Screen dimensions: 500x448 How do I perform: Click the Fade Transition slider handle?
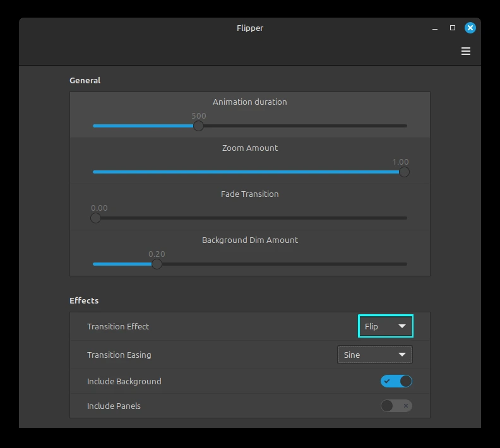coord(96,218)
